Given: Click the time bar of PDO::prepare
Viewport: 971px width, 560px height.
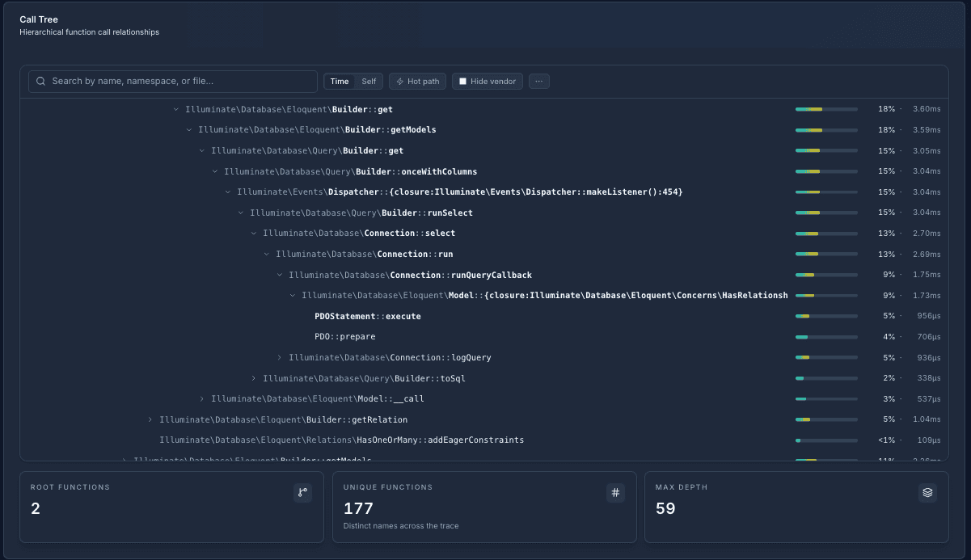Looking at the screenshot, I should pyautogui.click(x=826, y=337).
